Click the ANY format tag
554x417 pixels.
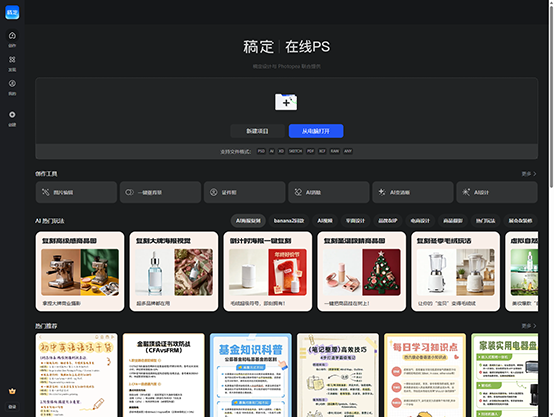(348, 151)
